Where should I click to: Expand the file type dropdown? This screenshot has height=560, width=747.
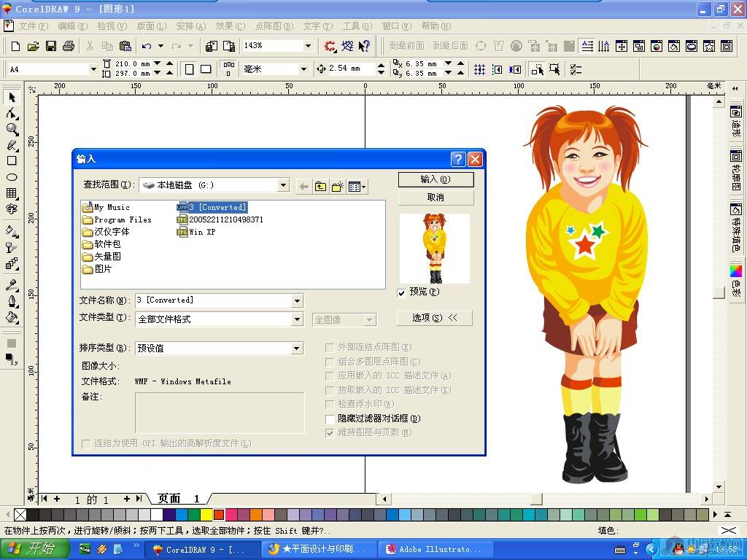(x=297, y=319)
